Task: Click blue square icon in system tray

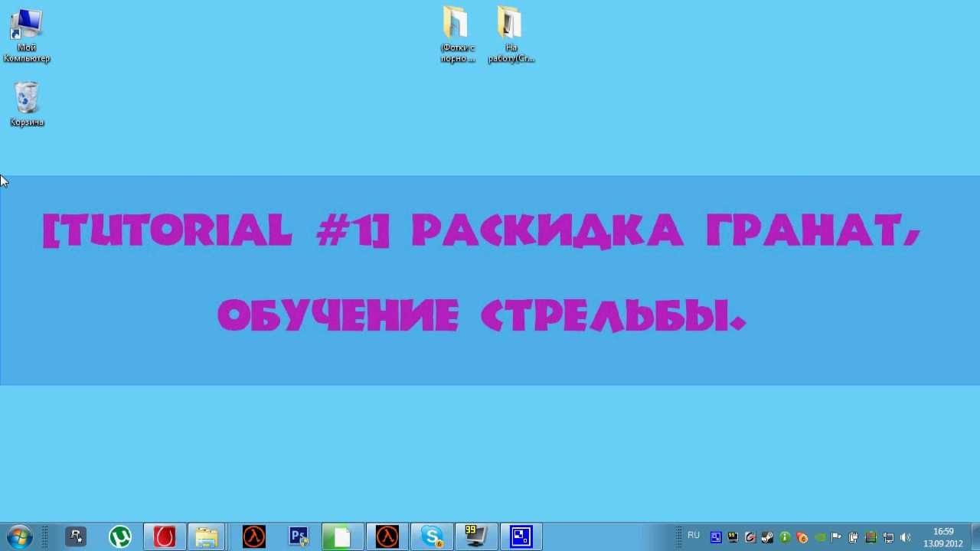Action: (x=716, y=537)
